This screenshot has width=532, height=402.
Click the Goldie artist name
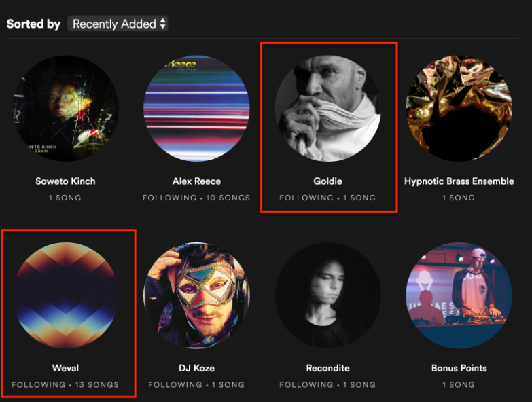(x=327, y=181)
